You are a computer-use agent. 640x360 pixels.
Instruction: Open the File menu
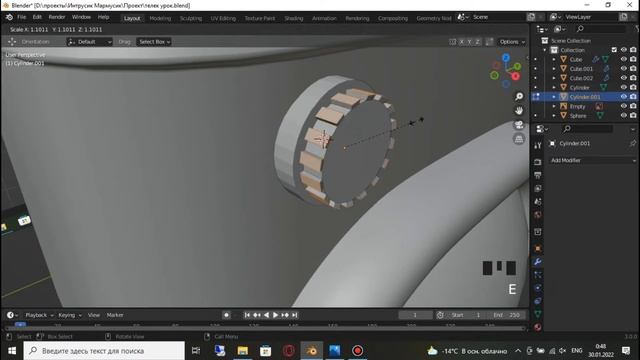(x=21, y=17)
